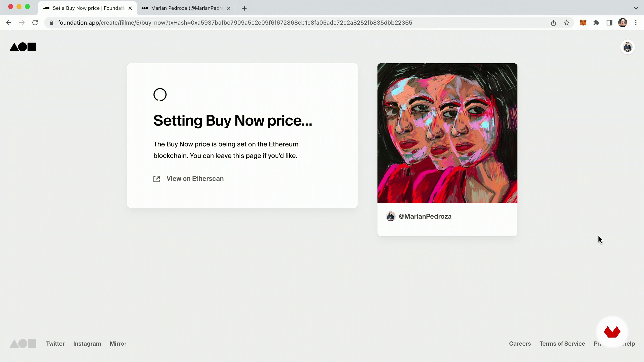Open the Mirror footer link

click(x=118, y=344)
